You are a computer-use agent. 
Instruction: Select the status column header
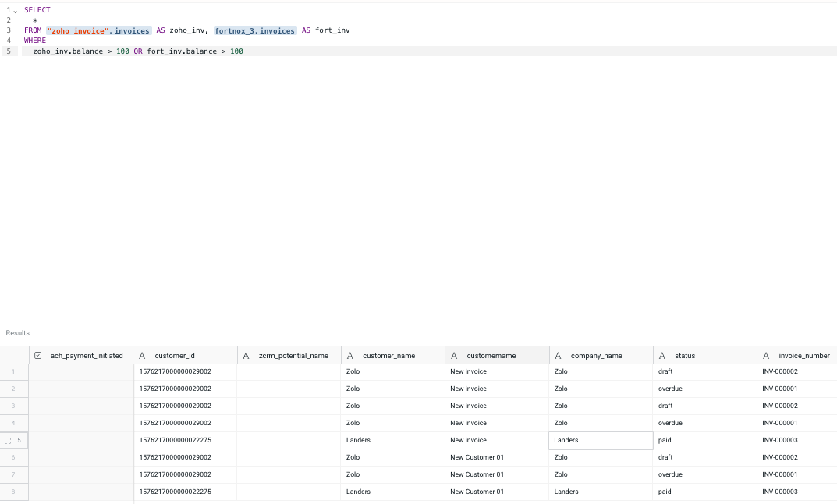tap(704, 356)
